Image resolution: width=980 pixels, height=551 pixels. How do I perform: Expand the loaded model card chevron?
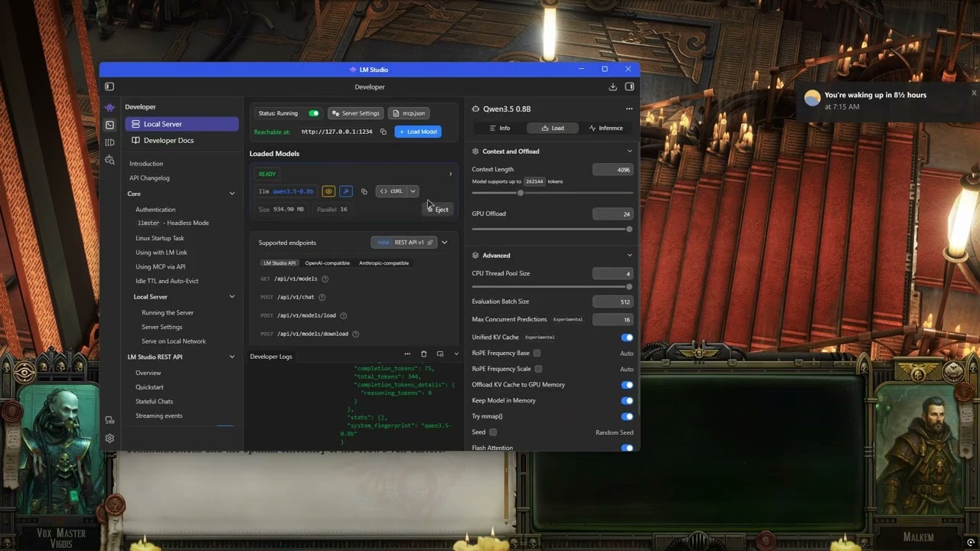pos(450,174)
